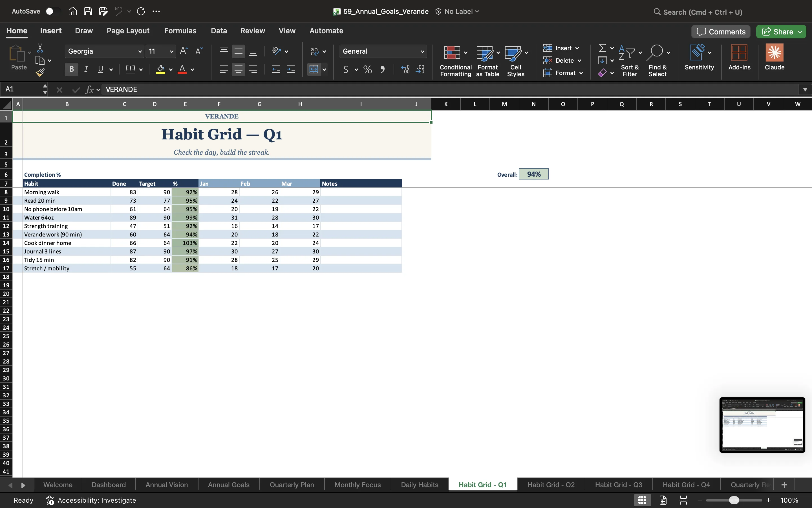The width and height of the screenshot is (812, 508).
Task: Toggle Merge and Center button
Action: click(x=314, y=69)
